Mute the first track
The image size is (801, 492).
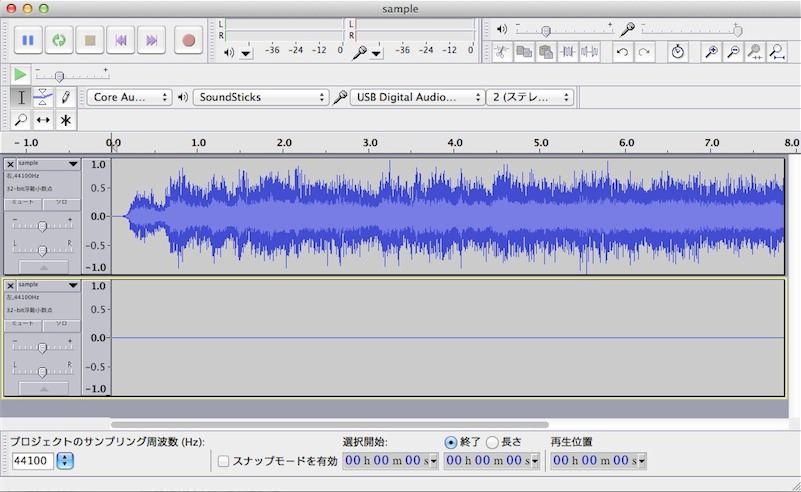click(23, 203)
